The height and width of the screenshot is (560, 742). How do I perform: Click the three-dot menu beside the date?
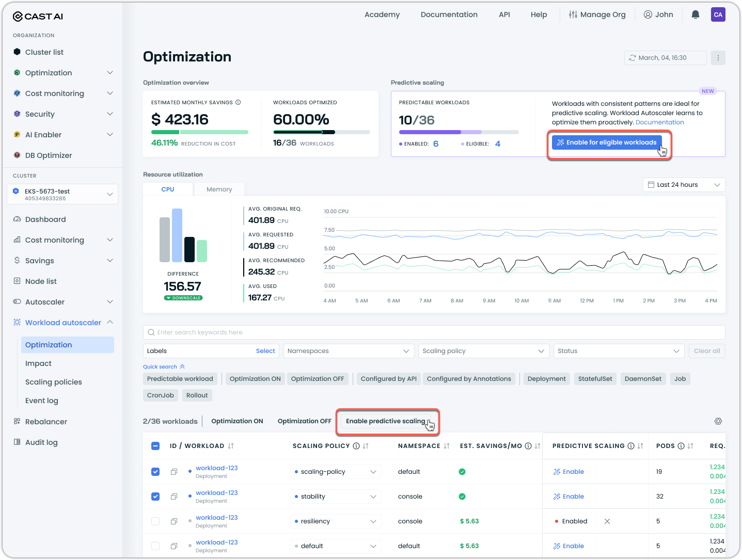click(718, 58)
